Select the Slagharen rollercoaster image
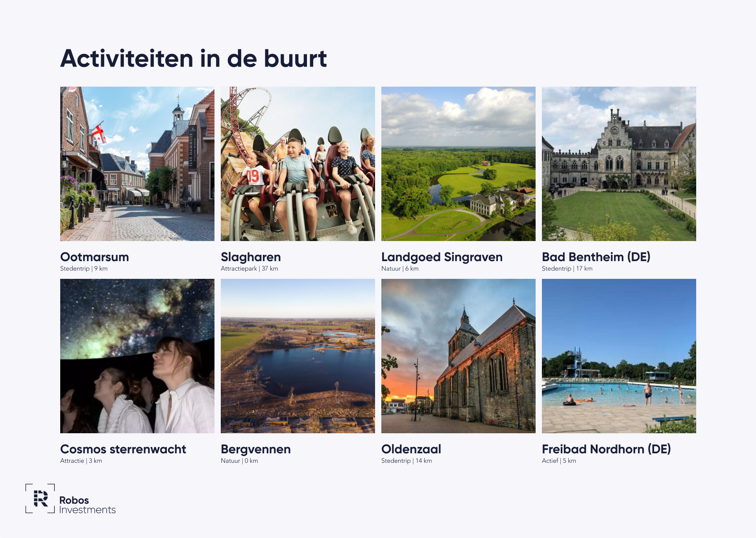The height and width of the screenshot is (538, 756). click(298, 163)
